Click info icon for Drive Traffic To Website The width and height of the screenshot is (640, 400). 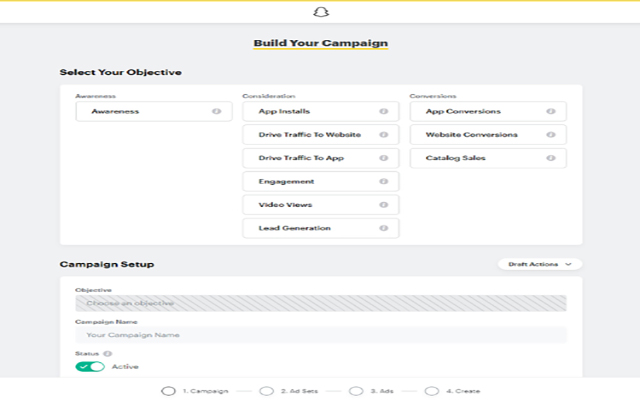click(383, 135)
